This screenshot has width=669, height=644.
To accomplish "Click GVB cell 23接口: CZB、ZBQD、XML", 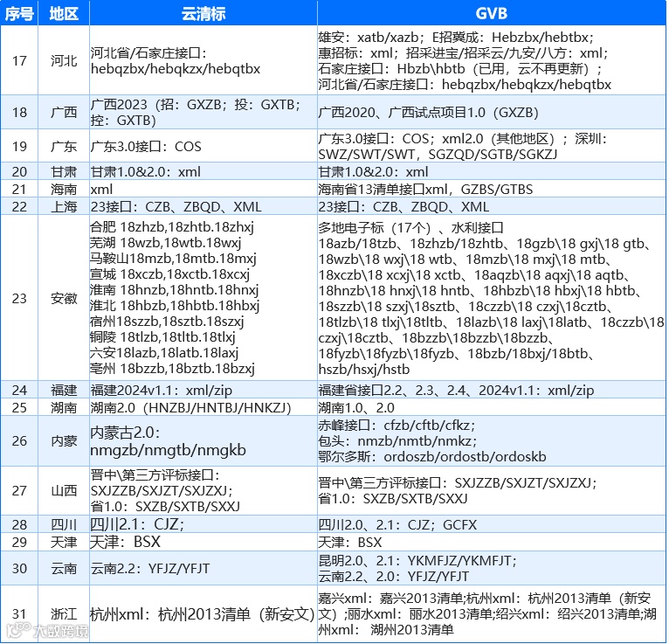I will pos(492,206).
